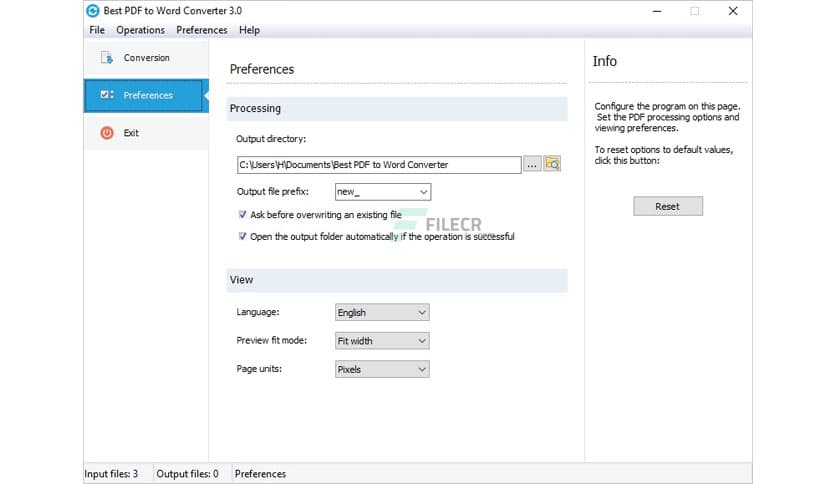Click the Reset button

668,206
